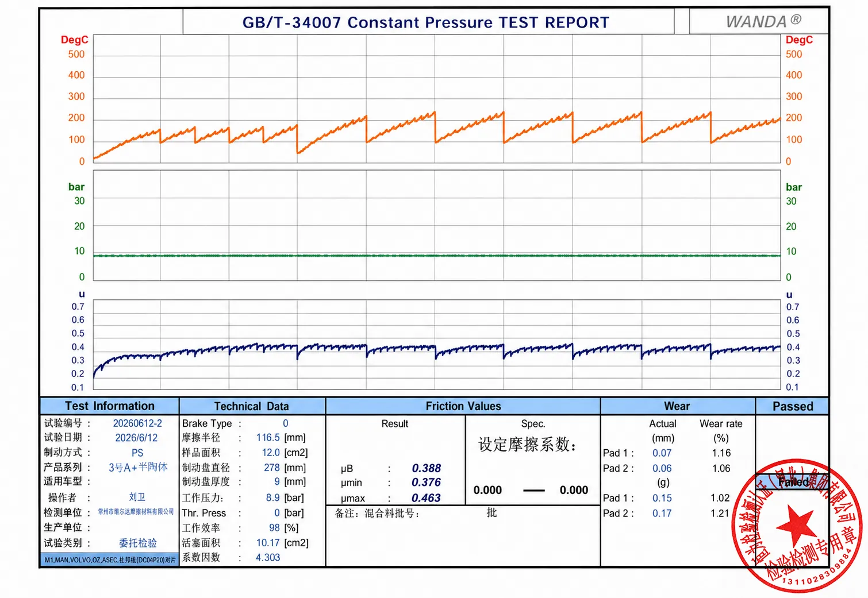Select the Pad 1 thickness wear 0.07
The width and height of the screenshot is (868, 598).
click(x=662, y=453)
